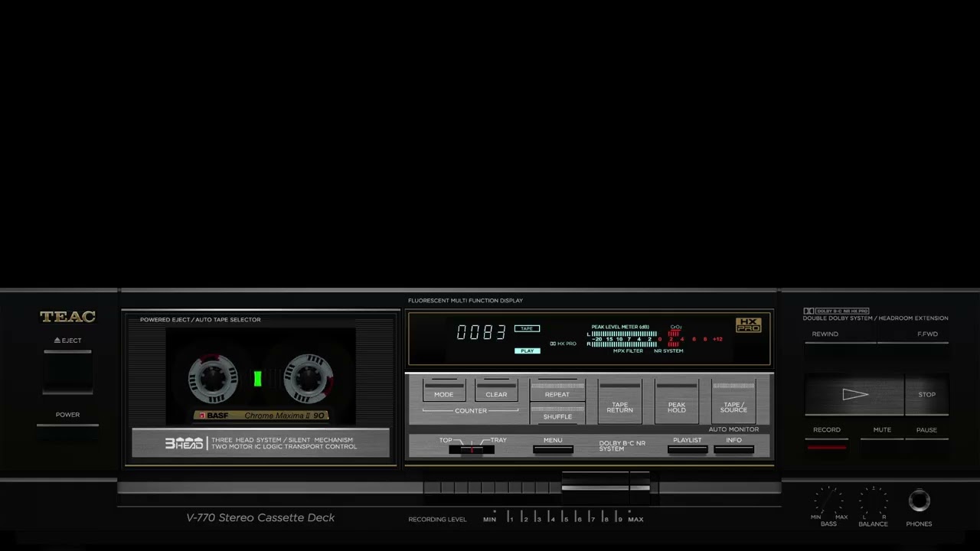Click the TAPE indicator on the display
The height and width of the screenshot is (551, 980).
pos(527,328)
